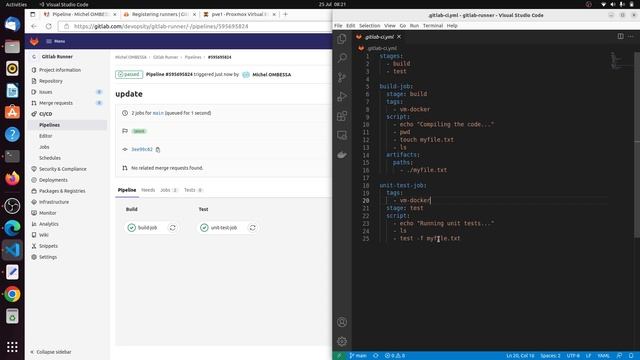Click feedback icon in VS Code status bar
This screenshot has height=360, width=640.
point(619,356)
